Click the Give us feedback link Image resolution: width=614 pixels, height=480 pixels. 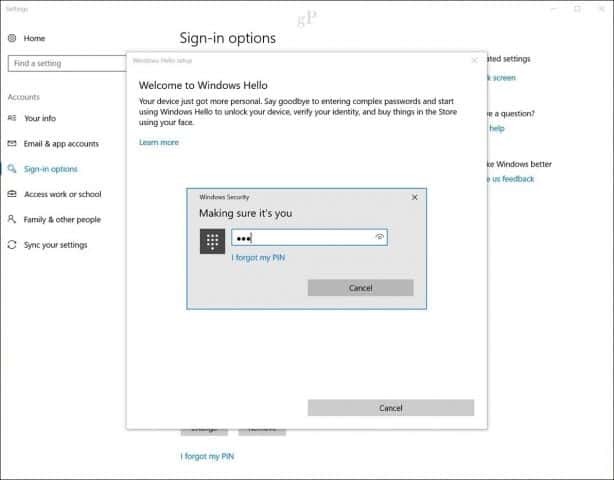(511, 179)
